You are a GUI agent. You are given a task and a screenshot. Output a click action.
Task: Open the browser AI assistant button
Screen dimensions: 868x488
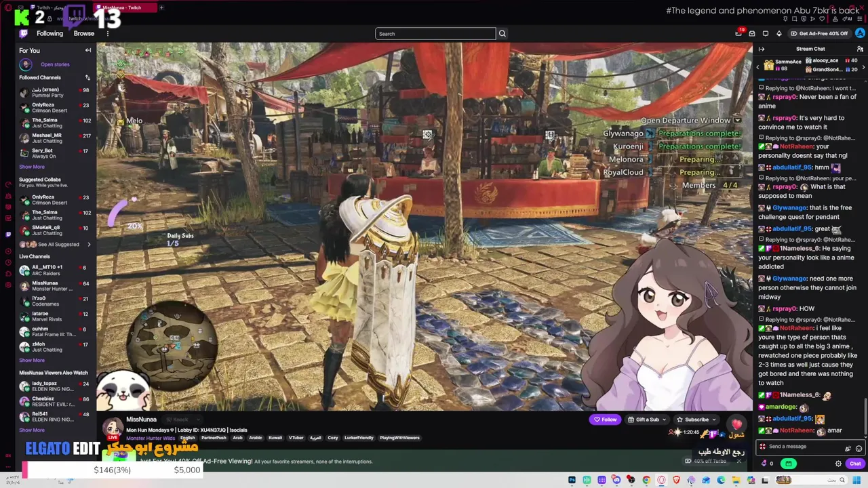(848, 18)
